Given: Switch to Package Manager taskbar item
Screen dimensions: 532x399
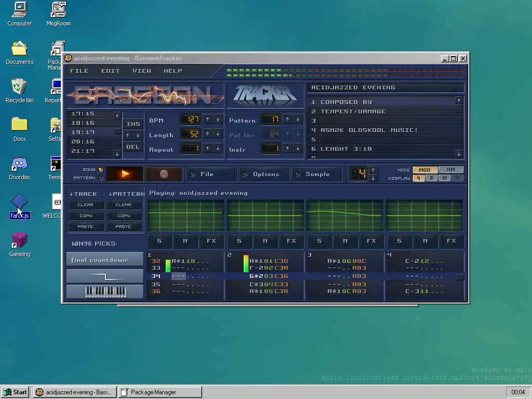Looking at the screenshot, I should pyautogui.click(x=159, y=392).
